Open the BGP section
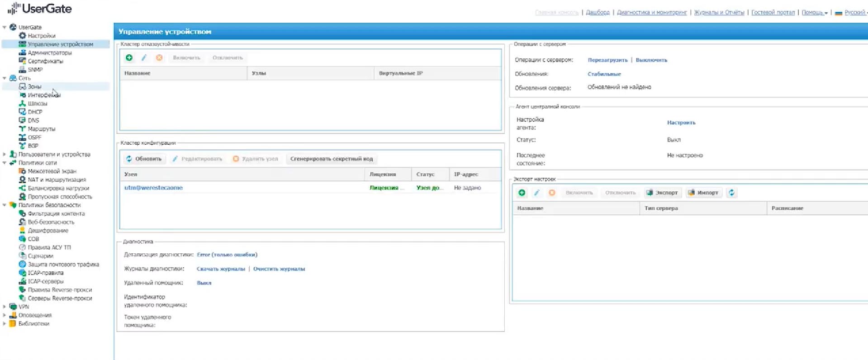This screenshot has width=868, height=360. [33, 146]
